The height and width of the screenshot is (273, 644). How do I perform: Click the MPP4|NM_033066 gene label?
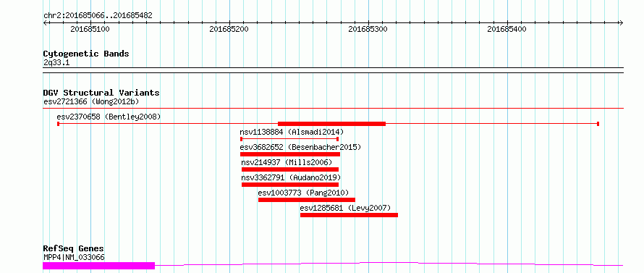pos(74,257)
